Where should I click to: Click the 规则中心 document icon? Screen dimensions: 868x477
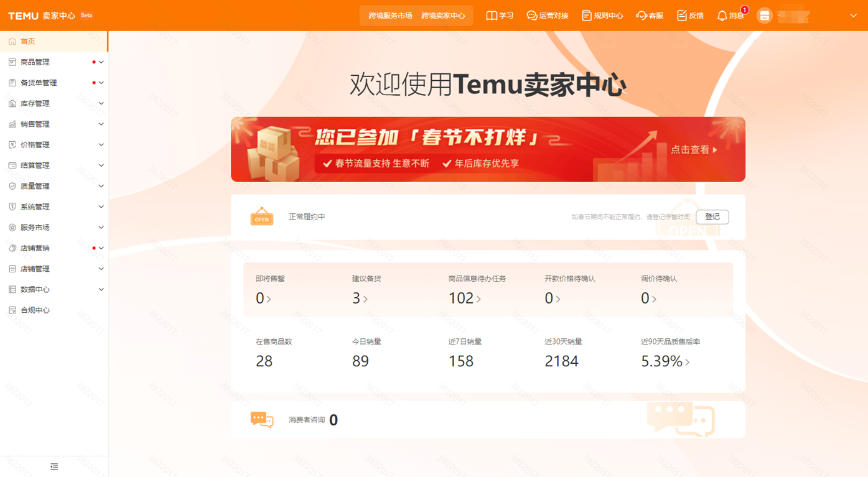coord(586,16)
